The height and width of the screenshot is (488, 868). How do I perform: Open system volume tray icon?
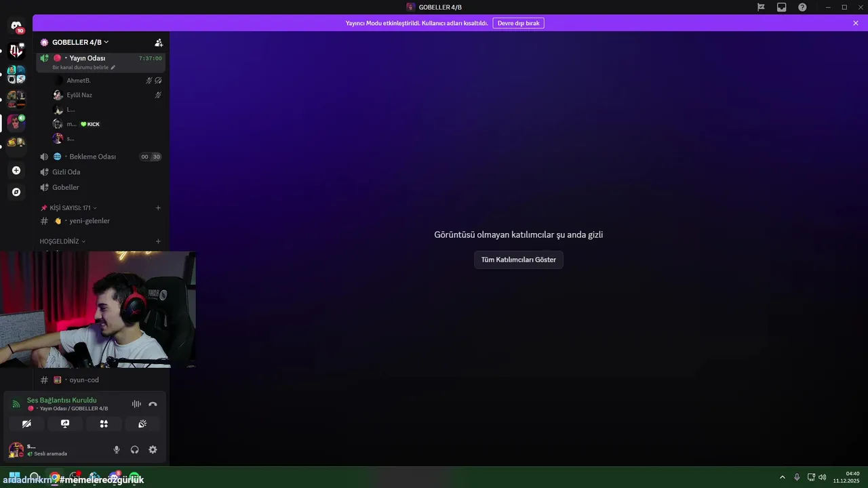point(823,477)
